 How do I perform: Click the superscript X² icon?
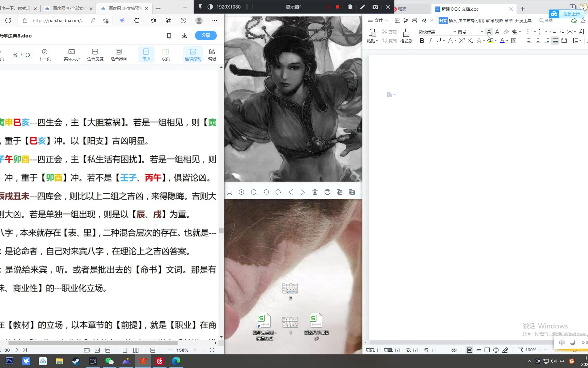coord(461,41)
